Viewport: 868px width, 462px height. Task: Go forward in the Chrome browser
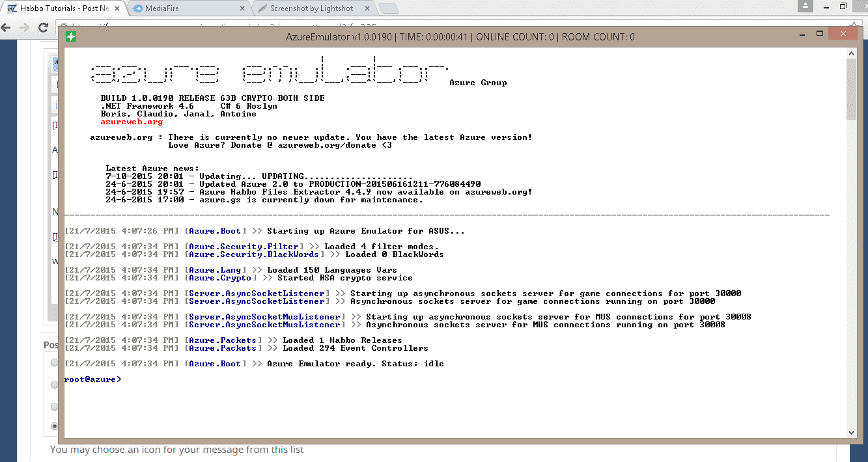click(x=25, y=28)
